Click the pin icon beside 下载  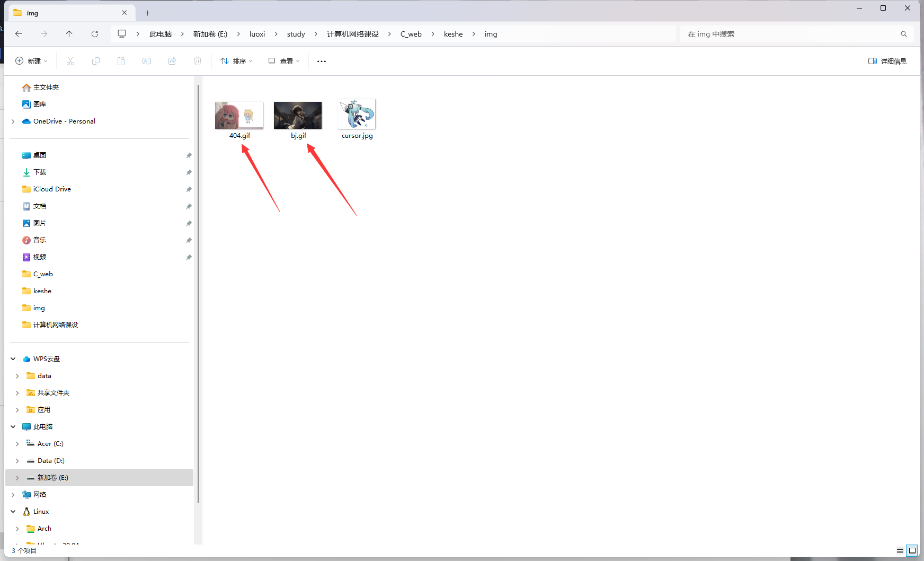click(189, 172)
